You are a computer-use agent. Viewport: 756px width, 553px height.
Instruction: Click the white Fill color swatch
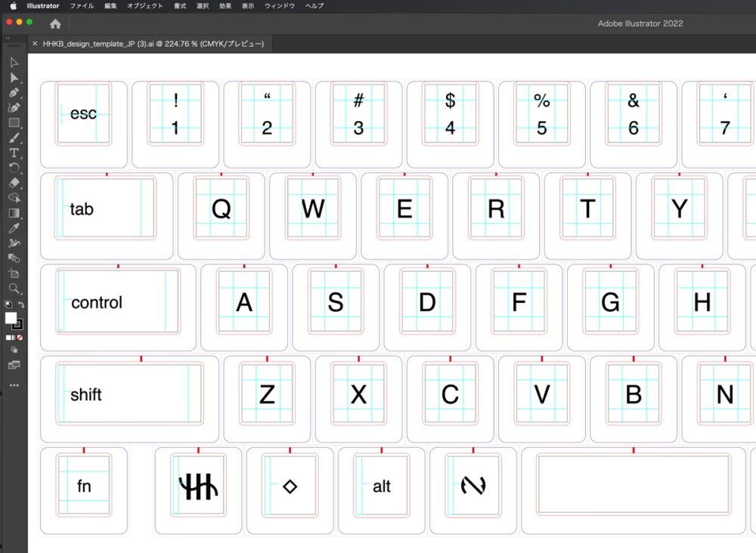pyautogui.click(x=11, y=318)
